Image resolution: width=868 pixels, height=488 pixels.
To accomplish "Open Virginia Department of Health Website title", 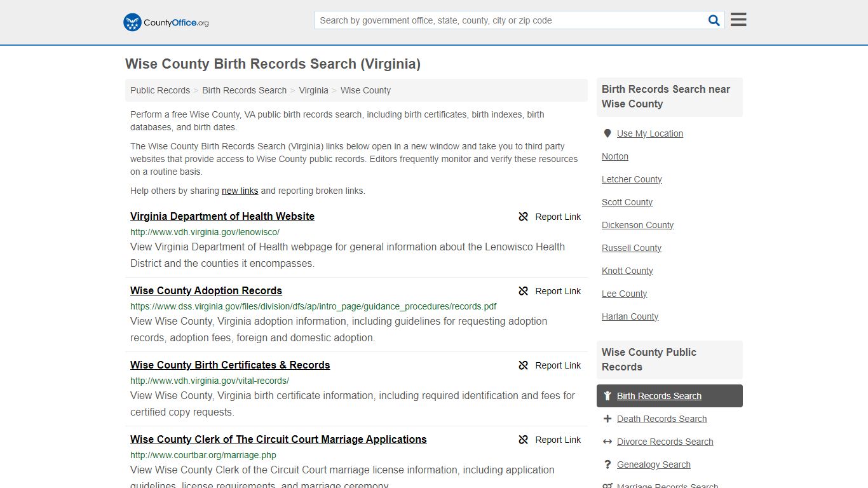I will tap(222, 216).
